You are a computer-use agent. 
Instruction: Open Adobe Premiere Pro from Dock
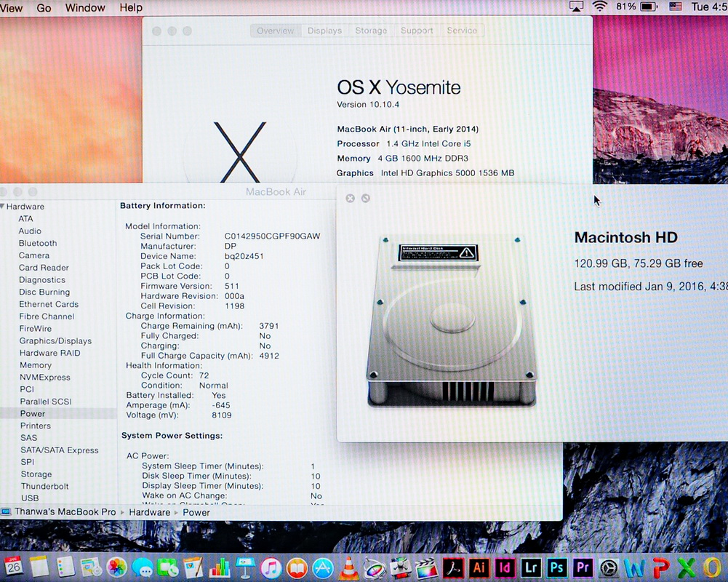click(583, 567)
